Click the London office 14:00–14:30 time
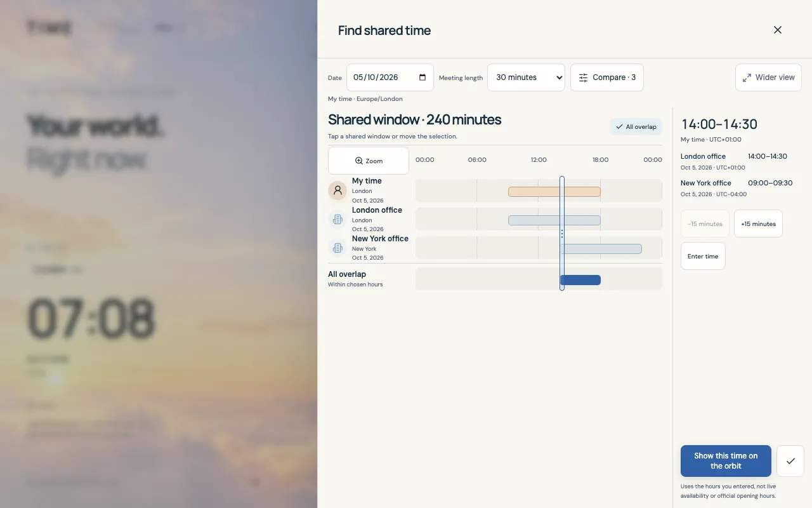Viewport: 812px width, 508px height. (768, 156)
